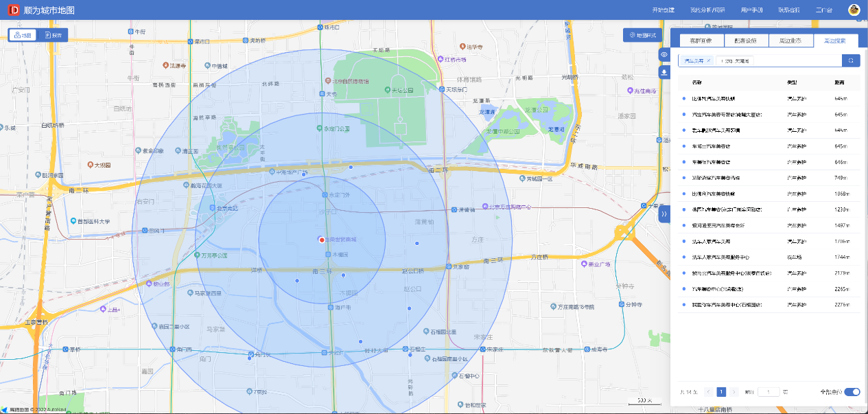Screen dimensions: 868x414
Task: Click the 北京自然博物馆 POI icon
Action: pyautogui.click(x=327, y=81)
